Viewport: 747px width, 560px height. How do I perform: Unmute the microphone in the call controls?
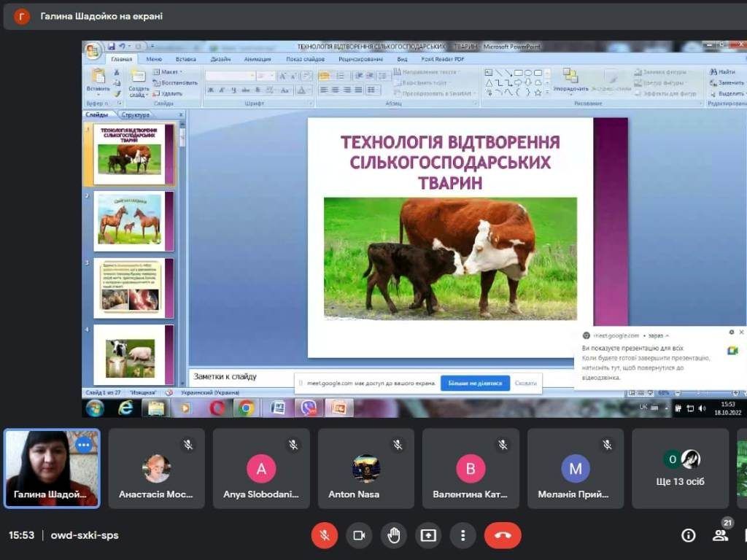325,535
